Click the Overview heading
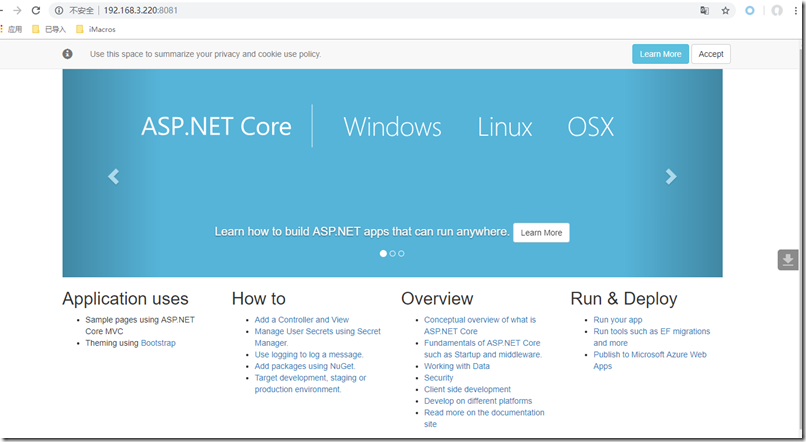The height and width of the screenshot is (442, 806). click(x=437, y=299)
